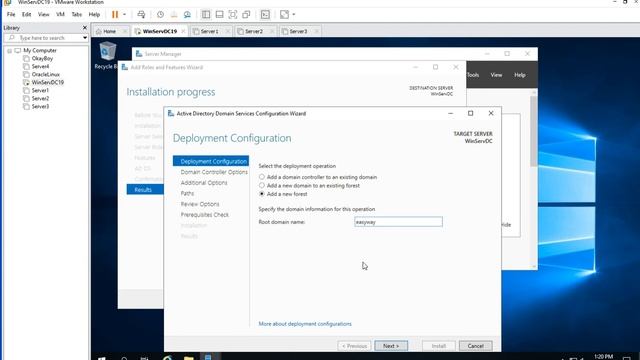Viewport: 640px width, 360px height.
Task: Take a snapshot using the clock icon
Action: point(160,15)
